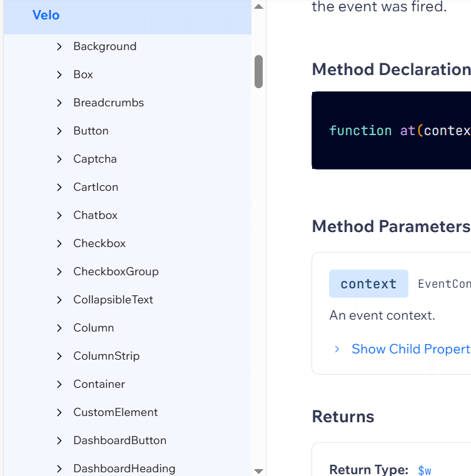Click the sidebar scroll down arrow

(258, 471)
